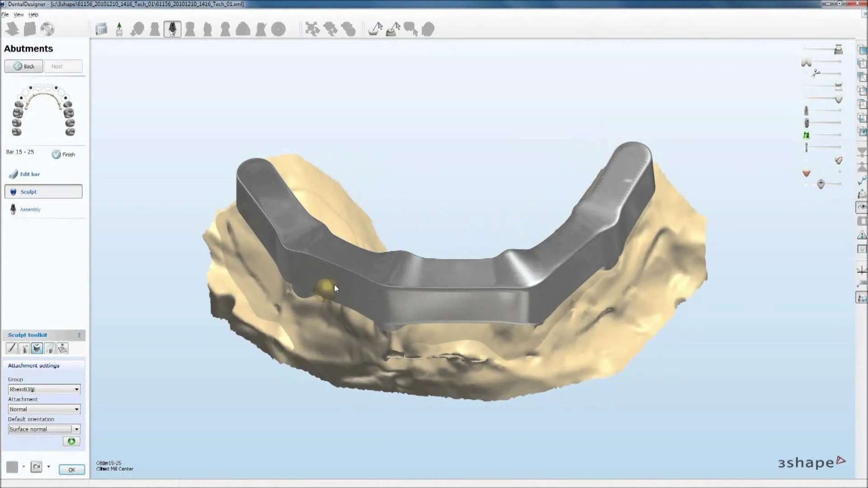The width and height of the screenshot is (868, 488).
Task: Click the redo arrow icon button
Action: (x=37, y=467)
